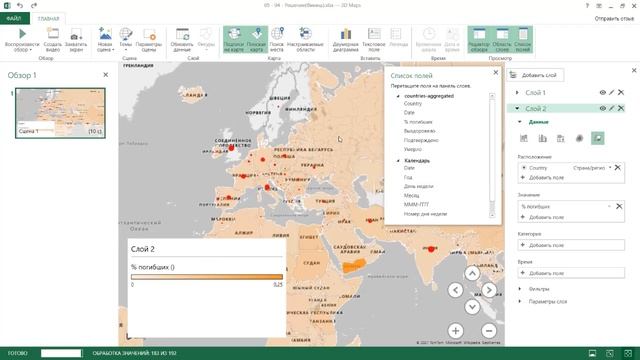This screenshot has width=640, height=360.
Task: Select the Country field in field list
Action: tap(413, 104)
